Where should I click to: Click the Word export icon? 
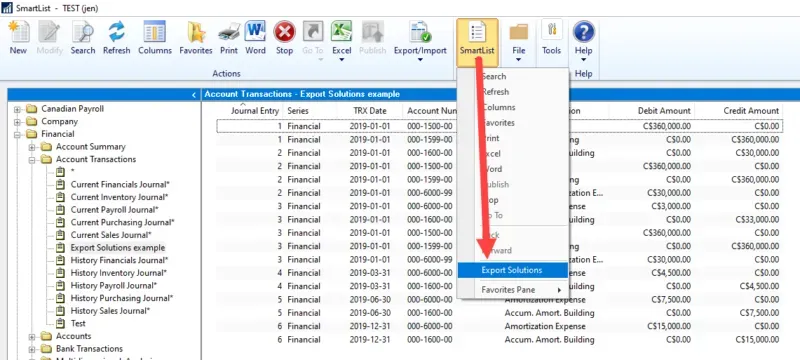point(255,32)
